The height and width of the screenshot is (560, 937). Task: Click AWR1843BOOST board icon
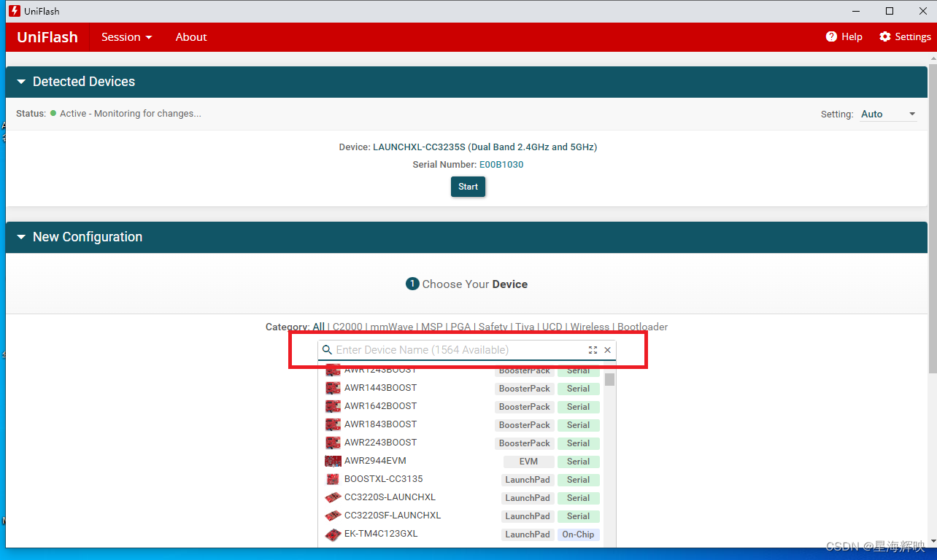tap(333, 424)
